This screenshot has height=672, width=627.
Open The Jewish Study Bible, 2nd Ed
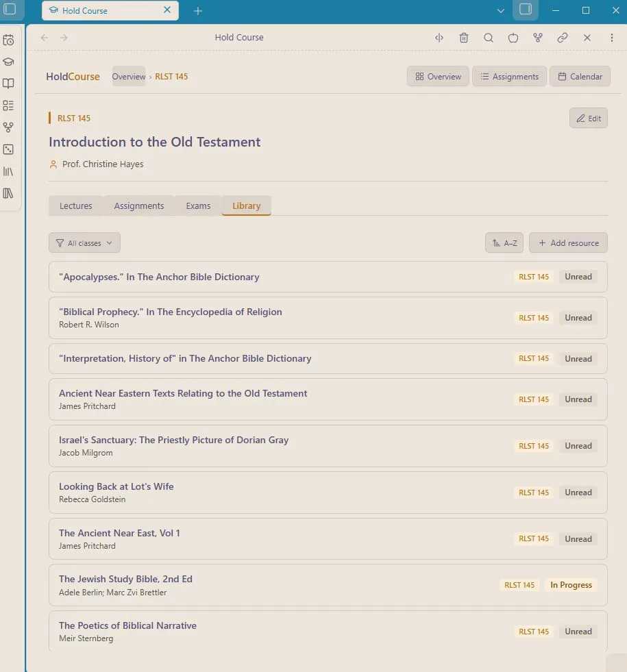[328, 585]
